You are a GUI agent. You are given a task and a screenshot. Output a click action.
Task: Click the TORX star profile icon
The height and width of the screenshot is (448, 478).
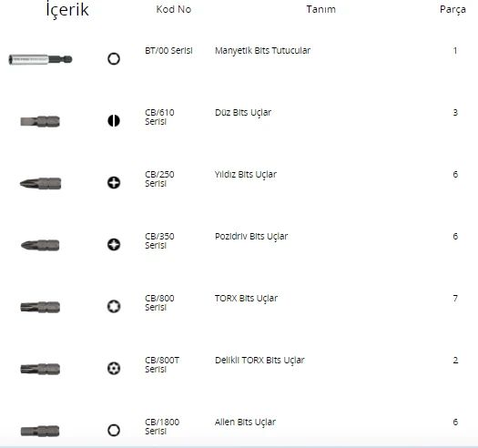point(114,306)
